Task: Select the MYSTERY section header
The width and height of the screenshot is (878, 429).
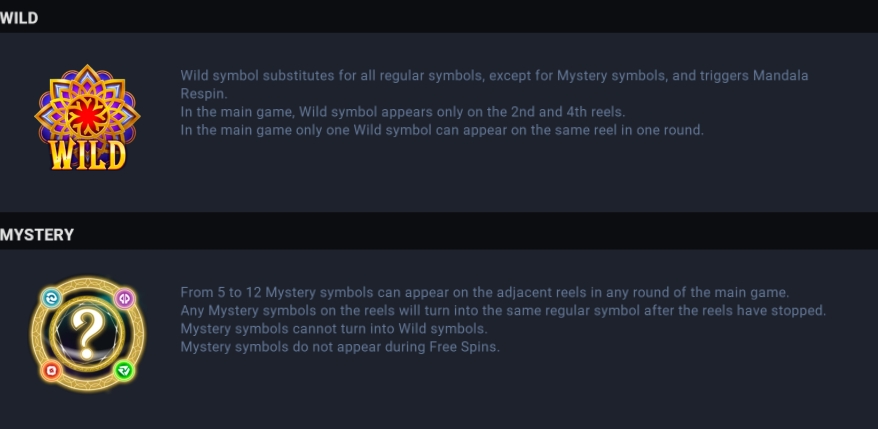Action: [37, 235]
